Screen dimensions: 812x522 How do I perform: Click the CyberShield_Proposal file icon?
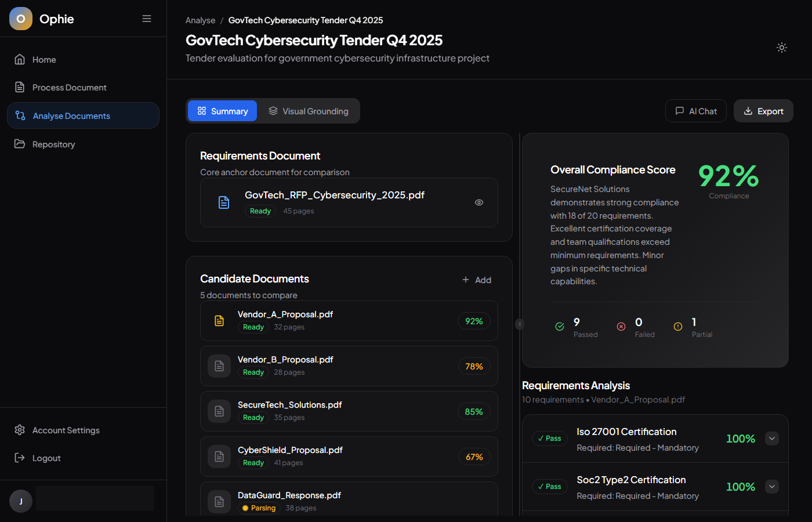pos(219,456)
